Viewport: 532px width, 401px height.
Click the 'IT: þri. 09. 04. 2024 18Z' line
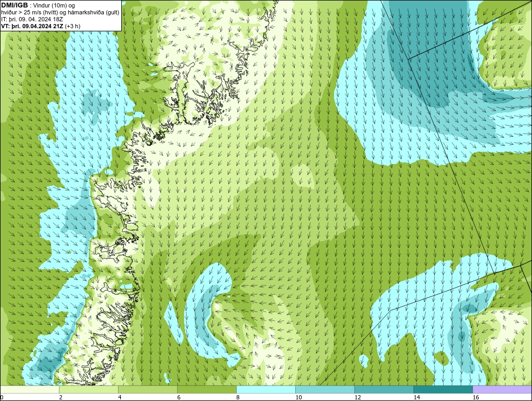coord(32,19)
